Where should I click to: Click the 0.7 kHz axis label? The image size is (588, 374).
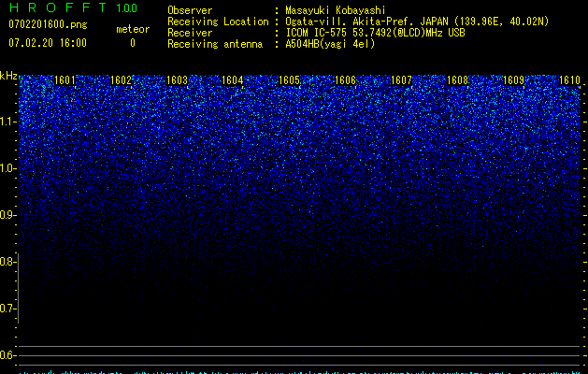(x=7, y=309)
